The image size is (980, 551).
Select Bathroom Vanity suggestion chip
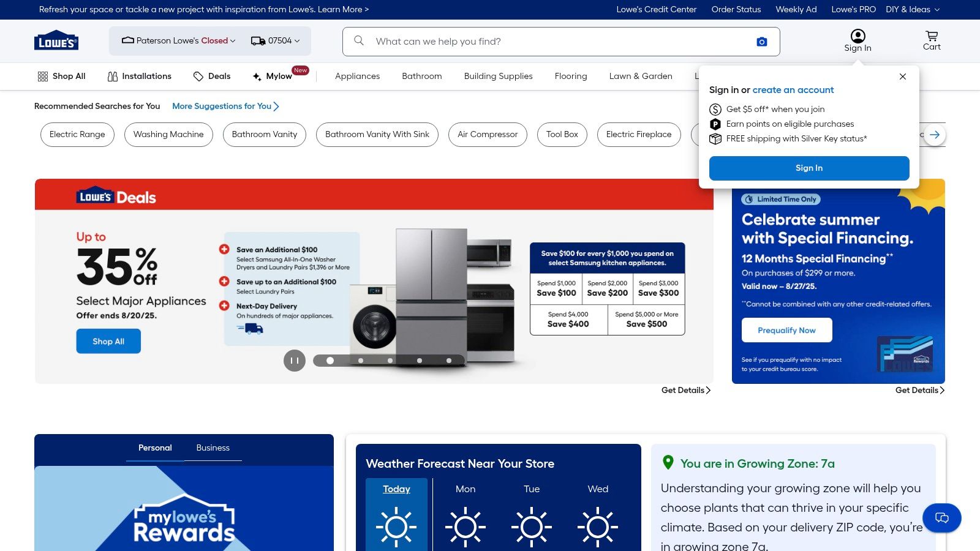[x=265, y=135]
